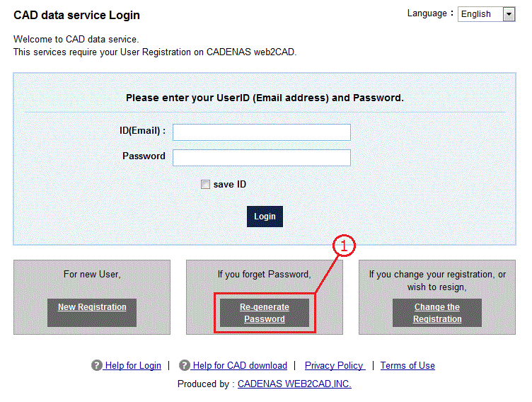Click the save ID label text

tap(230, 185)
